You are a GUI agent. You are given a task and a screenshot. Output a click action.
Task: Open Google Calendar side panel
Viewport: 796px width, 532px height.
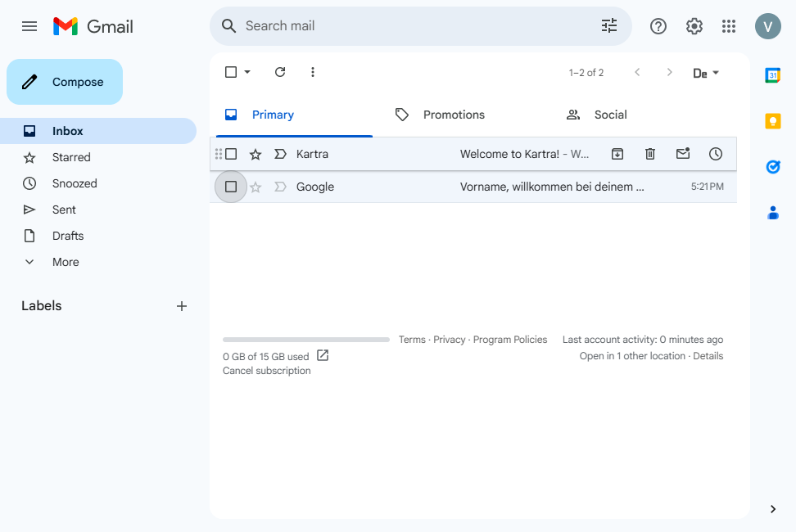click(x=772, y=75)
